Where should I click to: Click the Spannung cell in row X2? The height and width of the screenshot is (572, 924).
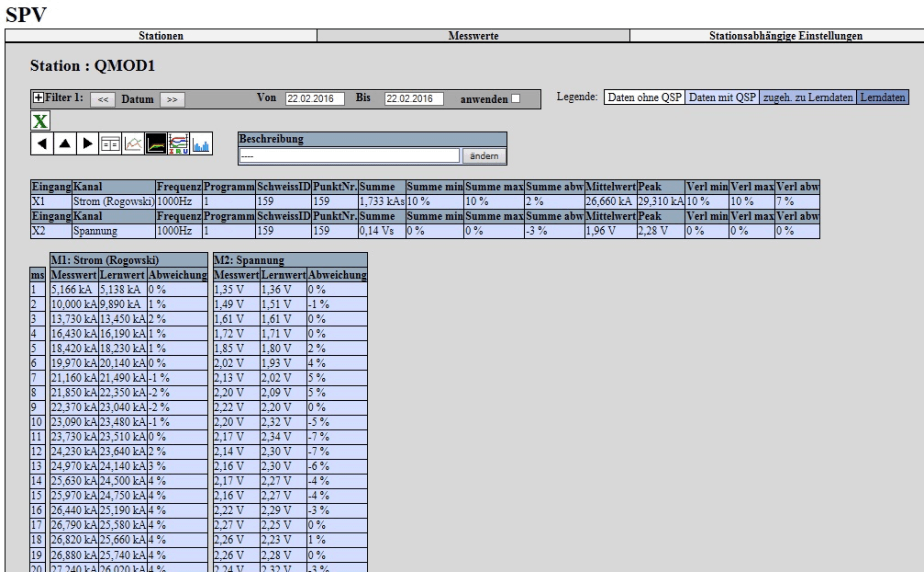[114, 231]
